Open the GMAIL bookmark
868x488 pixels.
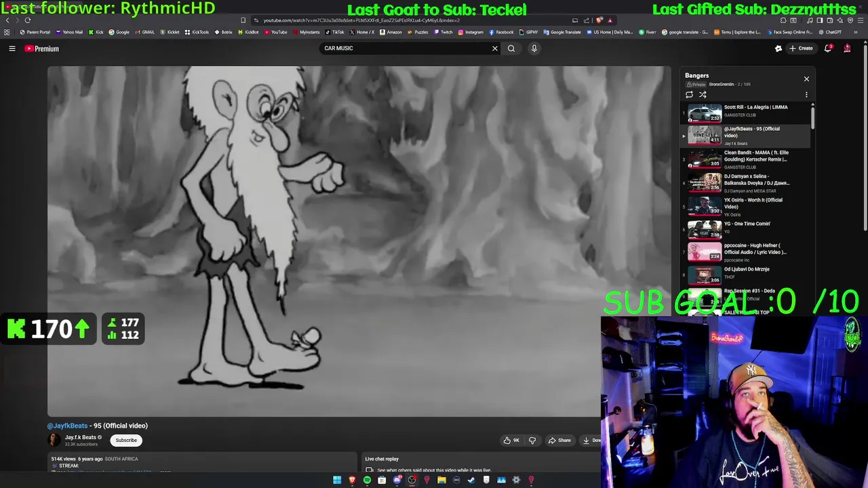(145, 32)
